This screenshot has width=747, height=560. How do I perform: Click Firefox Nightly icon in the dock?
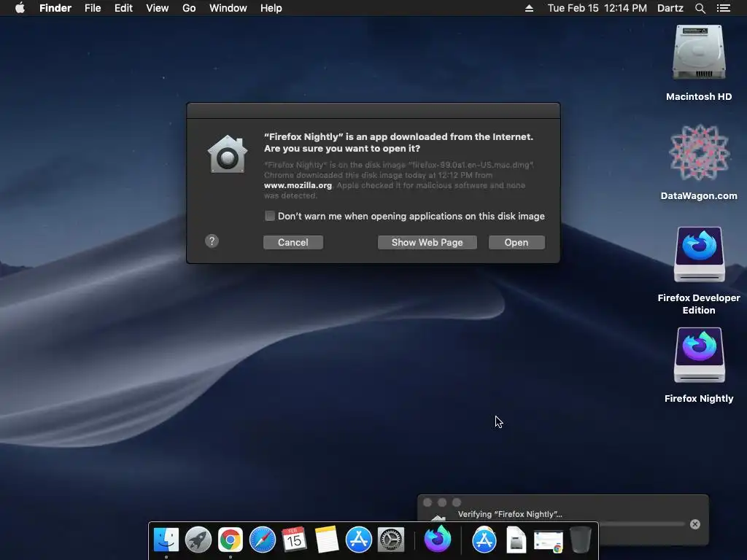pos(438,539)
